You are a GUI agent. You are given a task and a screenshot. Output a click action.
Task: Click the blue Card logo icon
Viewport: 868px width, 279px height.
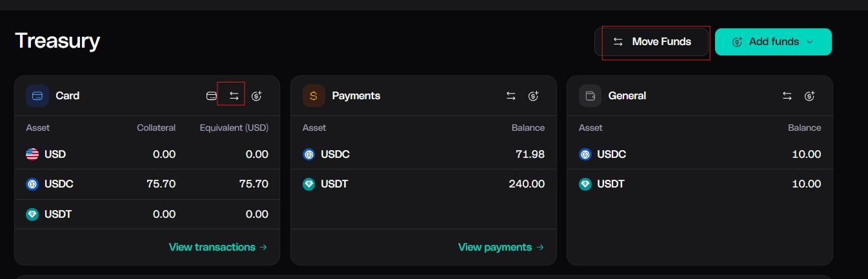[37, 96]
